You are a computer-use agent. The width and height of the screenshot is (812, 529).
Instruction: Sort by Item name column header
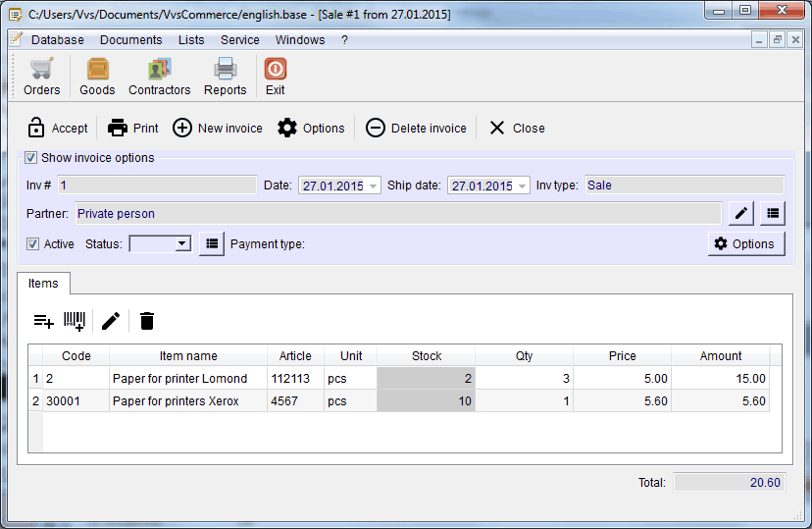coord(188,356)
